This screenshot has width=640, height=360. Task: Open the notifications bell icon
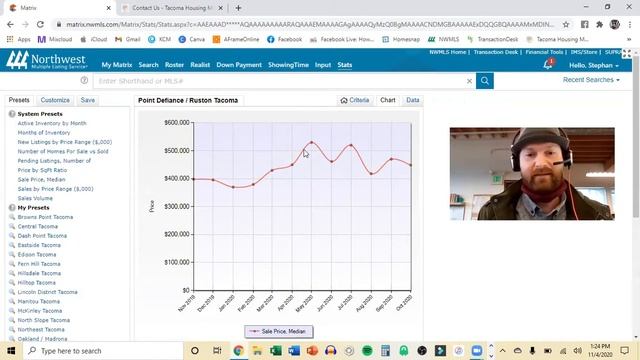click(548, 64)
